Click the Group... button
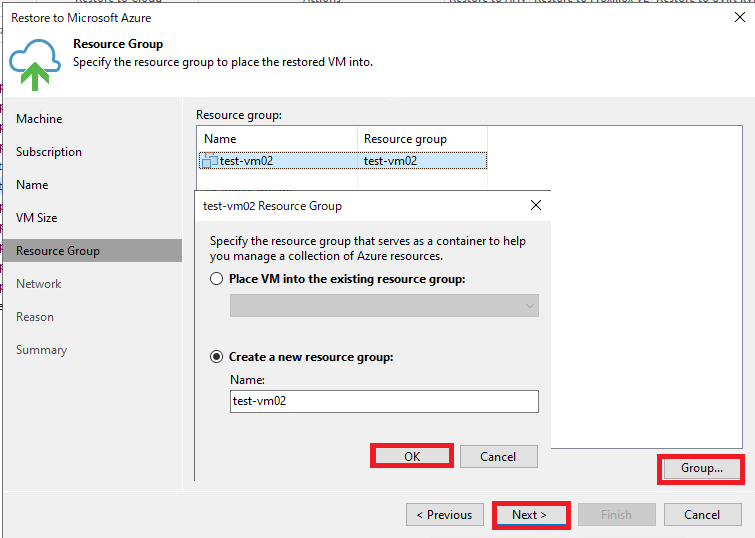 tap(702, 468)
